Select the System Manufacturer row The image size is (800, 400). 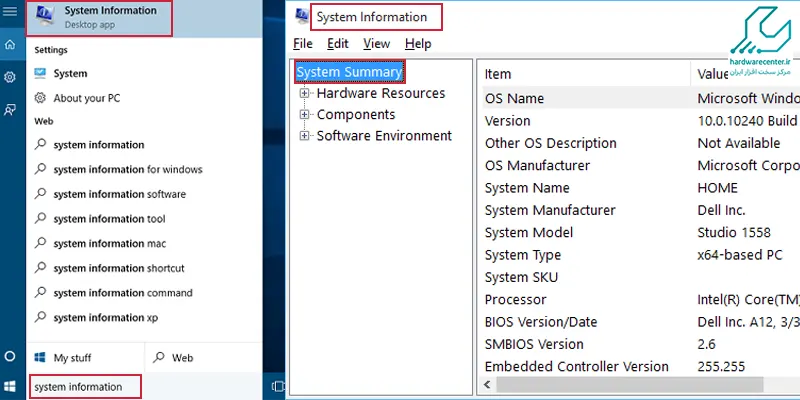639,210
